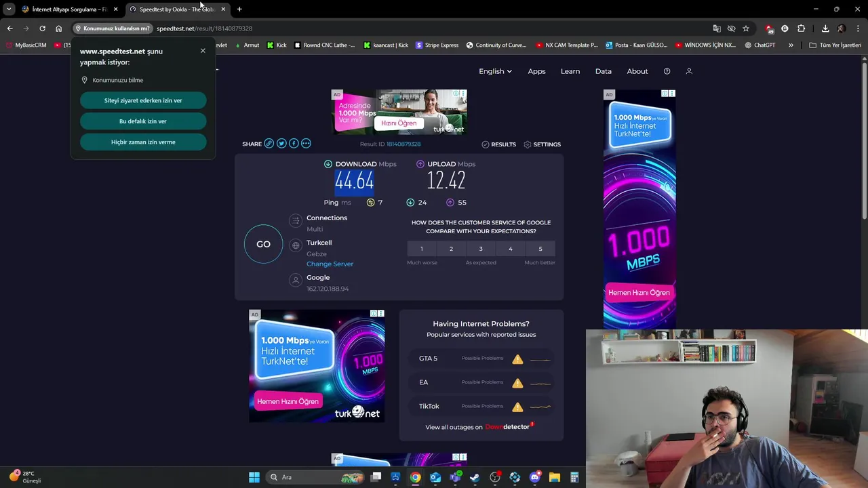Allow location while visiting the site
The height and width of the screenshot is (488, 868).
coord(143,100)
